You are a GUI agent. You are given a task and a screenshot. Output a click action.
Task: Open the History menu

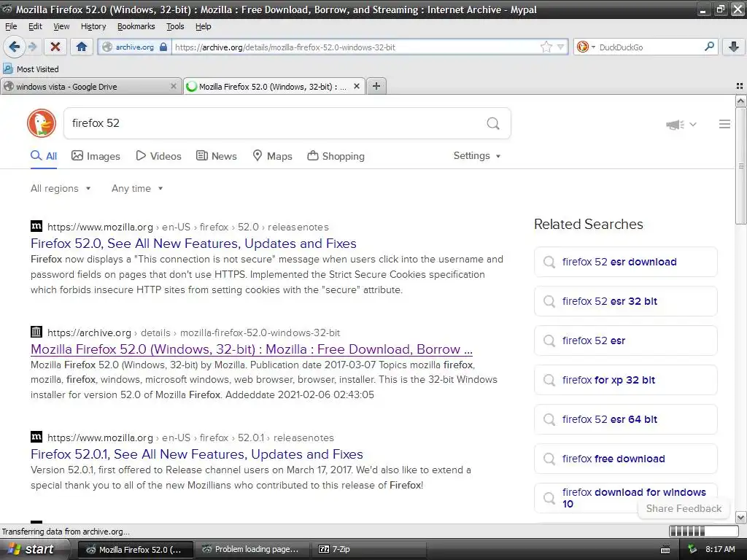click(x=93, y=26)
